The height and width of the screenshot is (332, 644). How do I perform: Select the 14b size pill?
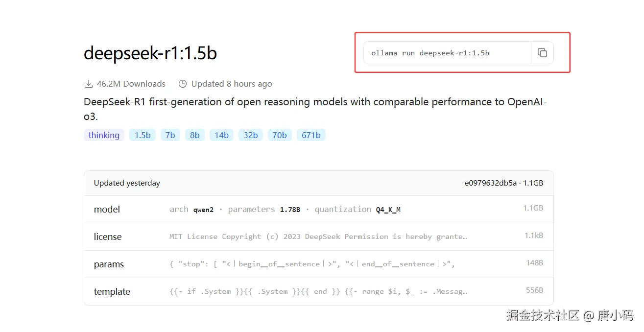tap(221, 135)
